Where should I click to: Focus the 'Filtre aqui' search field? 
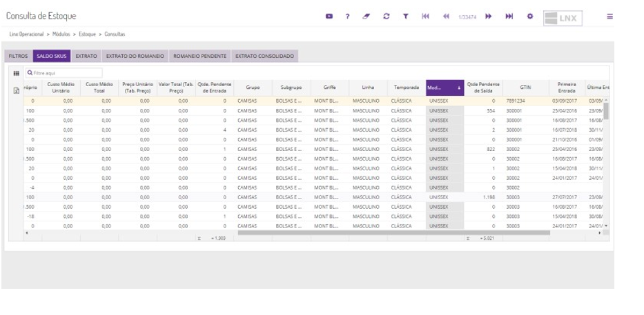[x=64, y=73]
